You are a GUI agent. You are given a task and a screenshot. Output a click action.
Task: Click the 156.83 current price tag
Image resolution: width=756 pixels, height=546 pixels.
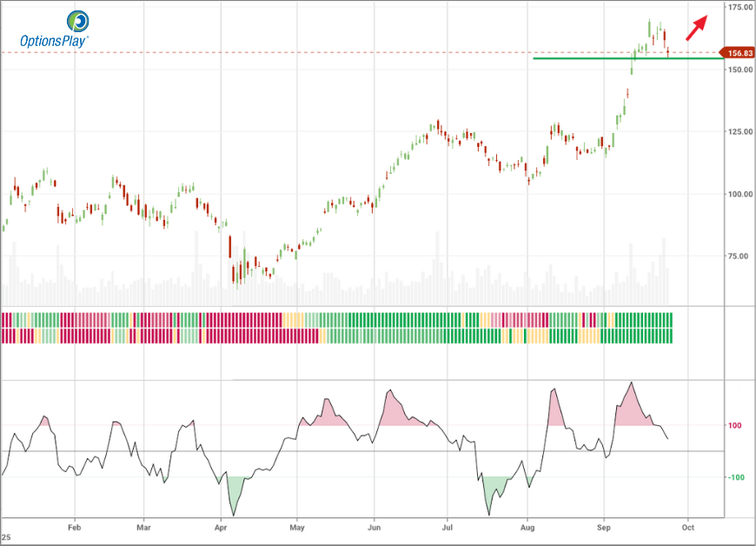click(x=737, y=53)
